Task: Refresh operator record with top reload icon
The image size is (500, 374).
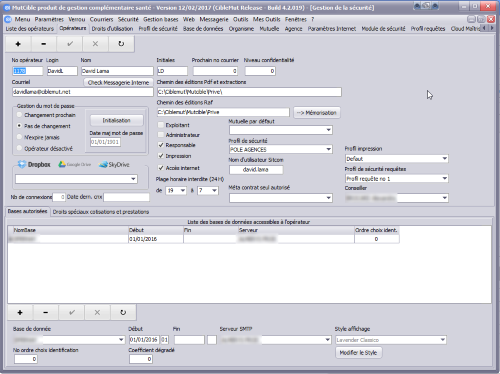Action: pyautogui.click(x=121, y=44)
